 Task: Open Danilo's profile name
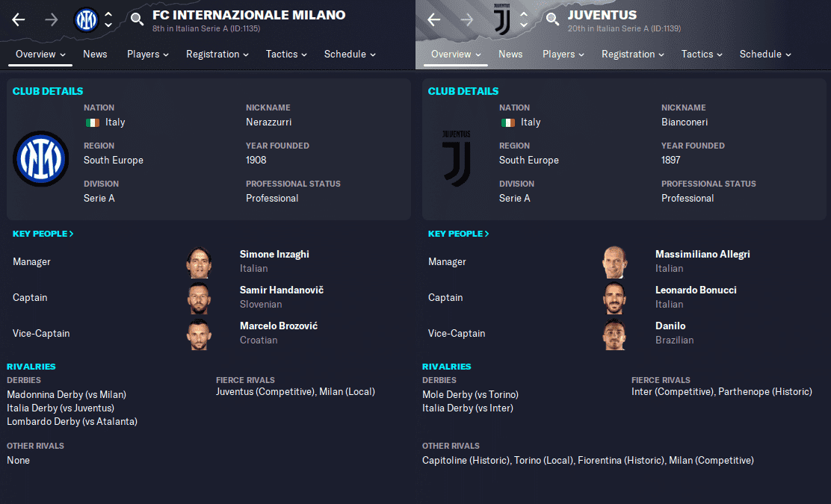point(670,326)
